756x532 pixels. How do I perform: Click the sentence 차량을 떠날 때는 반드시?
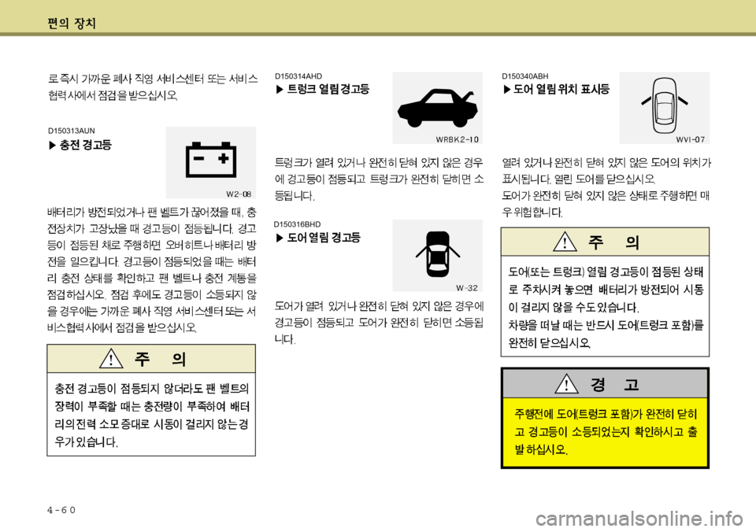pyautogui.click(x=606, y=334)
